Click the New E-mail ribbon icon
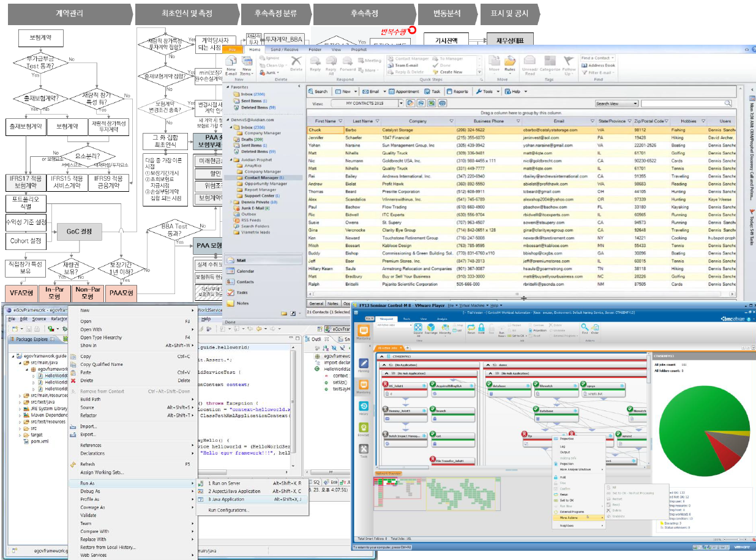The width and height of the screenshot is (756, 560). pos(231,64)
